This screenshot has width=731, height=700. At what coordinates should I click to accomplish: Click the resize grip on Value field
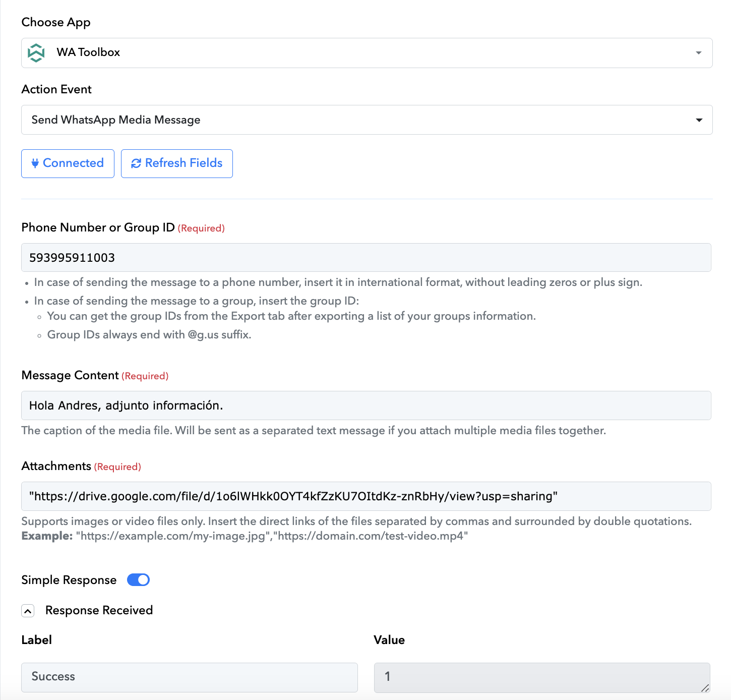pos(705,688)
